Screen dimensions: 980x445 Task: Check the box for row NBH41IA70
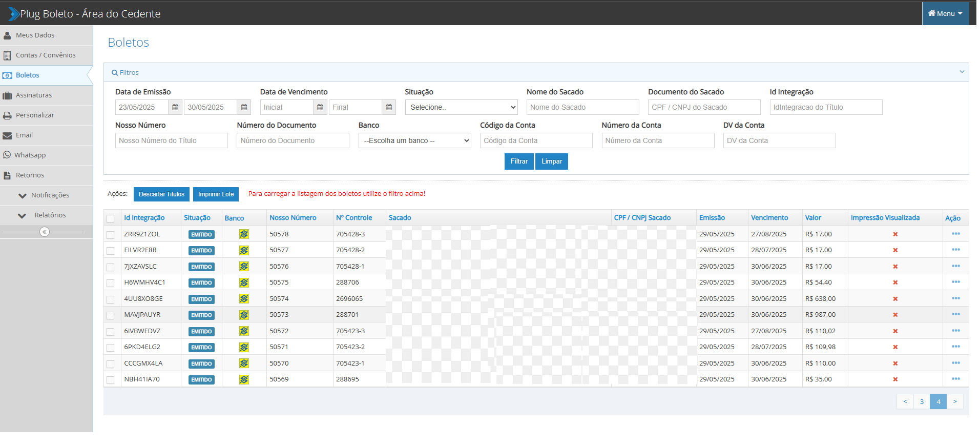(111, 380)
